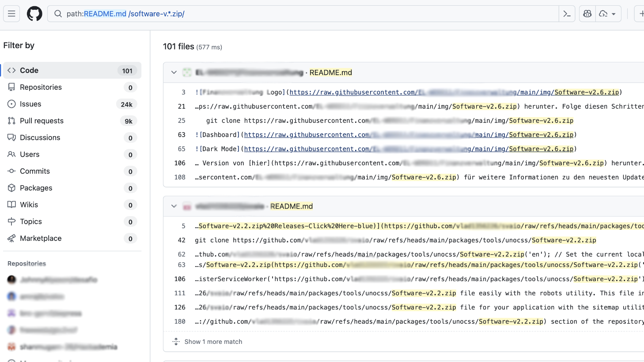
Task: Click the Issues filter icon
Action: (x=11, y=104)
